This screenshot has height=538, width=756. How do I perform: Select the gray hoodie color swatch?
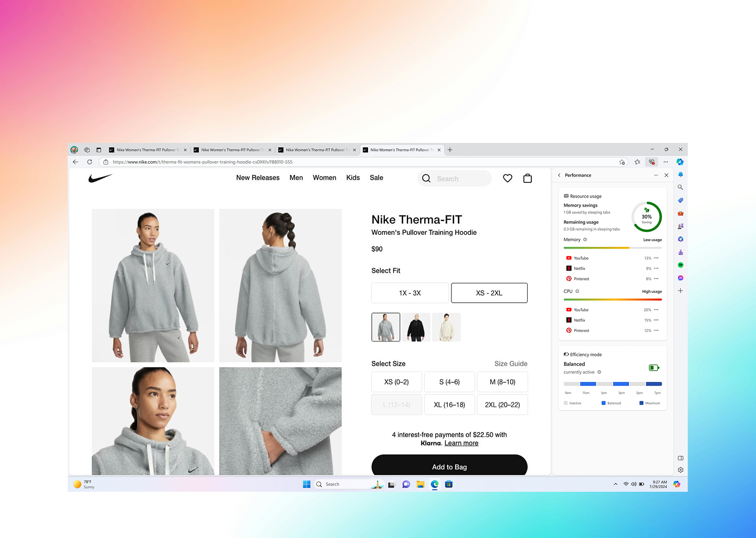(386, 327)
